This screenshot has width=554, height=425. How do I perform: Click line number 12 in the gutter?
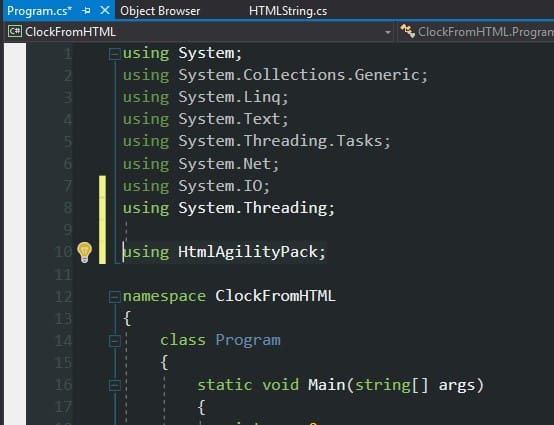tap(64, 296)
